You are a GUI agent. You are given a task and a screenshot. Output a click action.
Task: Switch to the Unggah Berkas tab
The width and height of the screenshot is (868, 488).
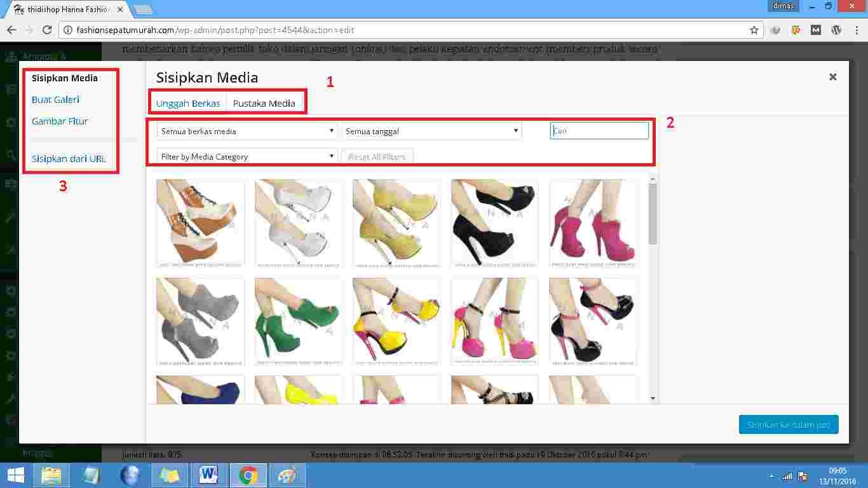(x=188, y=103)
